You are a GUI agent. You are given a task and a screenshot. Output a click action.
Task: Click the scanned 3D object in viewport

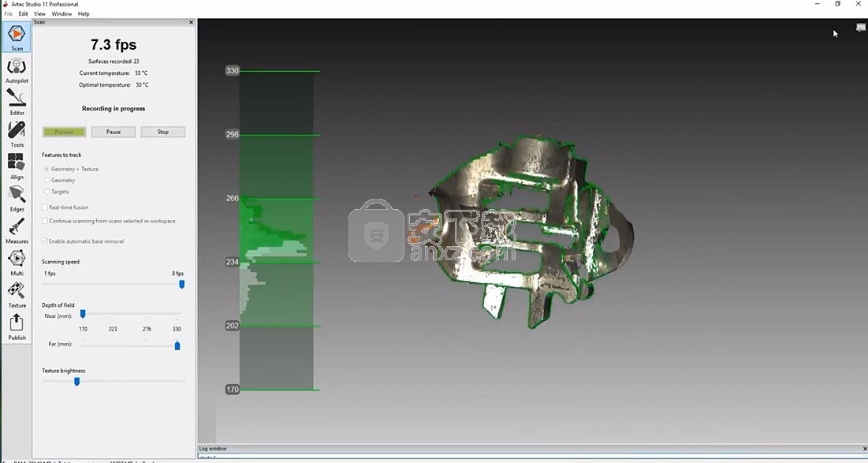tap(531, 233)
